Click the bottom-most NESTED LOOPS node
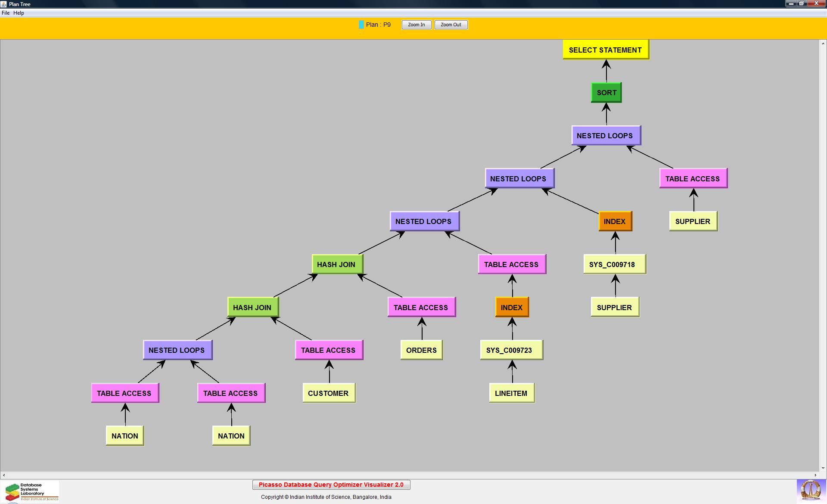This screenshot has height=504, width=827. click(177, 350)
